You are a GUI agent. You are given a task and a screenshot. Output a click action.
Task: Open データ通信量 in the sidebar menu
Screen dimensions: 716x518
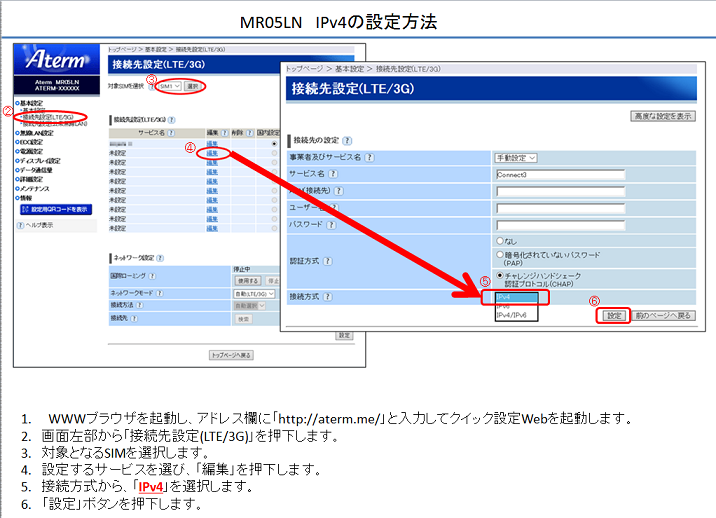[35, 170]
